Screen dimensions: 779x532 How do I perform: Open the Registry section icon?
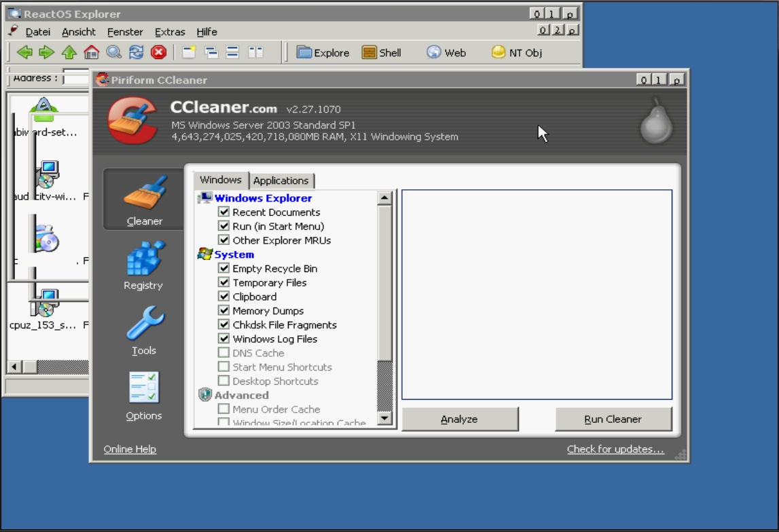click(x=144, y=265)
